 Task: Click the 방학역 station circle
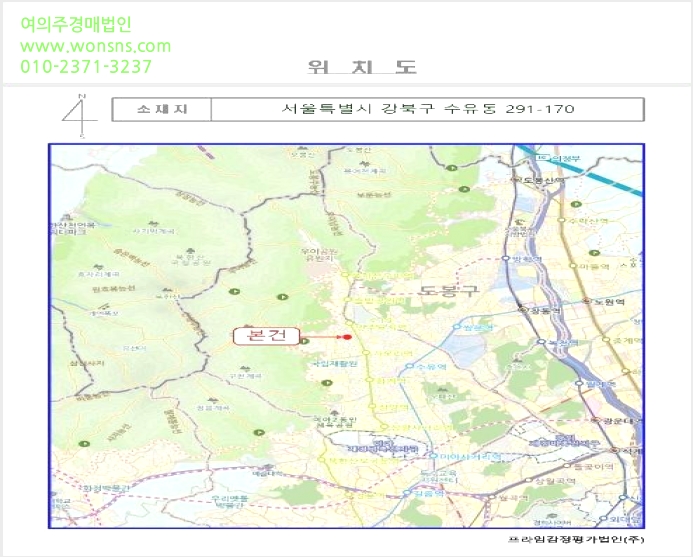[x=506, y=258]
